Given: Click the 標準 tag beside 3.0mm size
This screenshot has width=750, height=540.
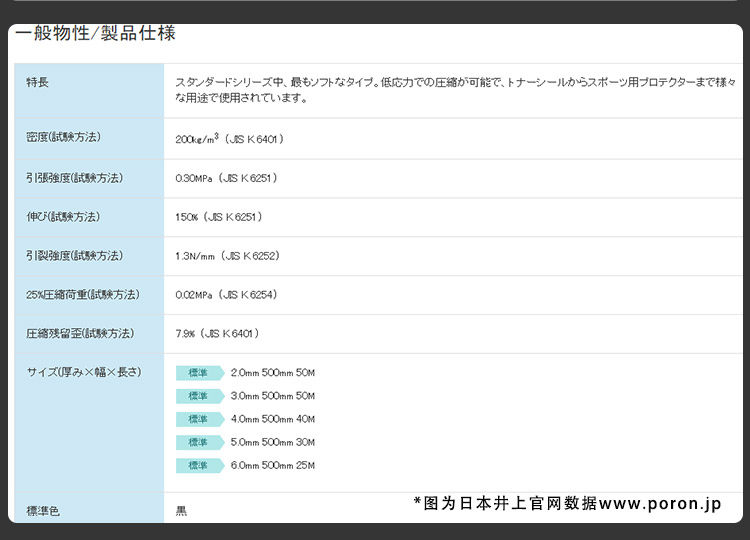Looking at the screenshot, I should [x=200, y=396].
